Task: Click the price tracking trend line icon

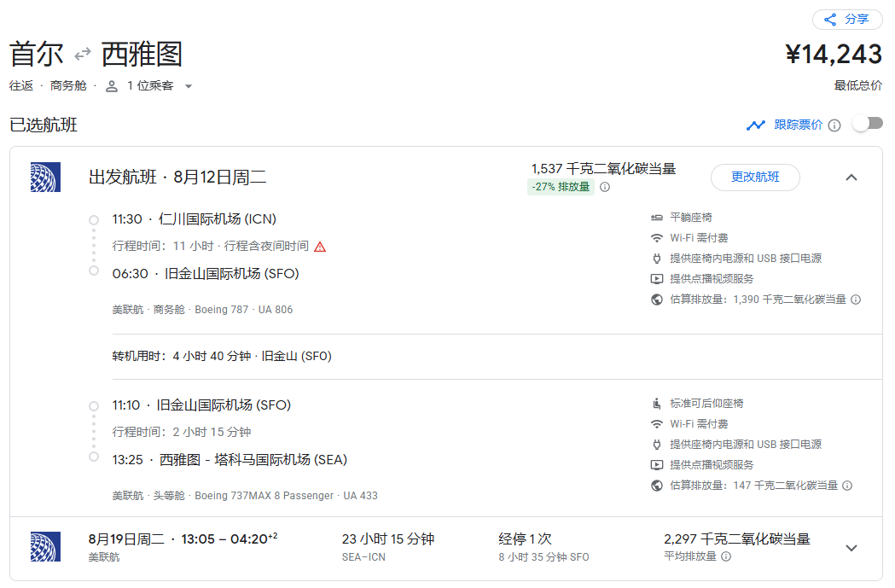Action: (x=756, y=125)
